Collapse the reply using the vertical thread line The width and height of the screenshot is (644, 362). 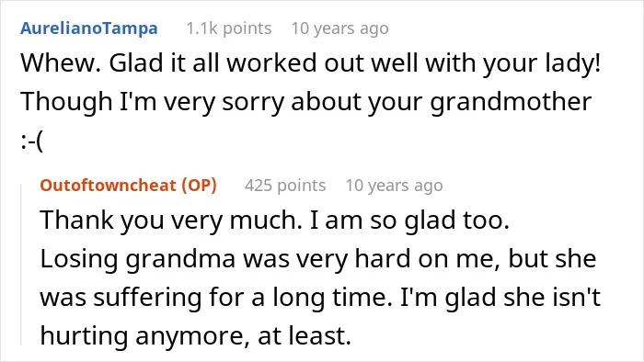tap(21, 265)
